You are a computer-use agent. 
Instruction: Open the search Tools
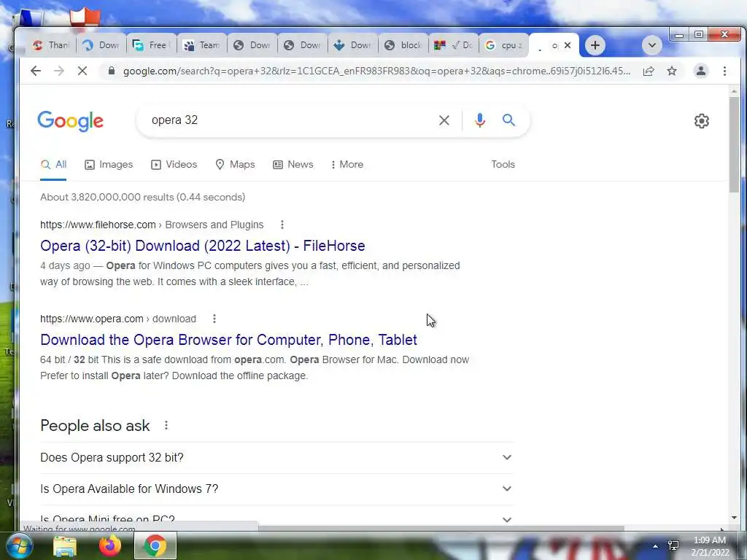503,164
